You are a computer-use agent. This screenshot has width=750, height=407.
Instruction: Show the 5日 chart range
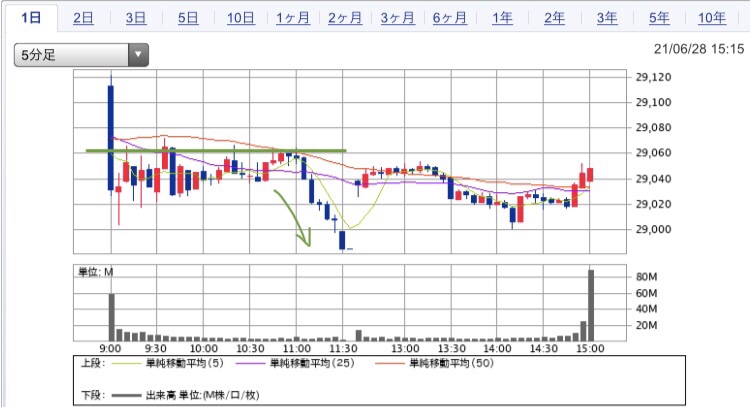pyautogui.click(x=188, y=18)
